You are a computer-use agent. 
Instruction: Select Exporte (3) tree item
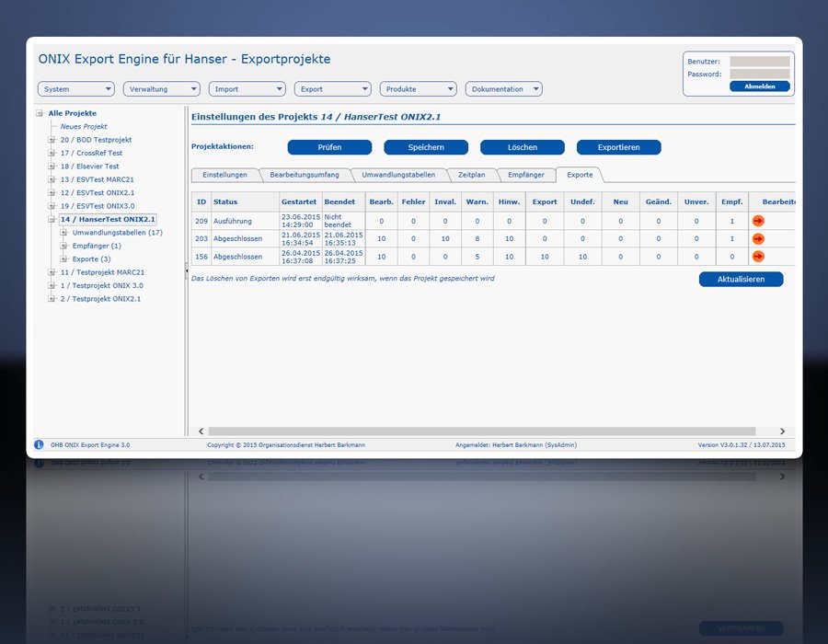click(x=91, y=259)
